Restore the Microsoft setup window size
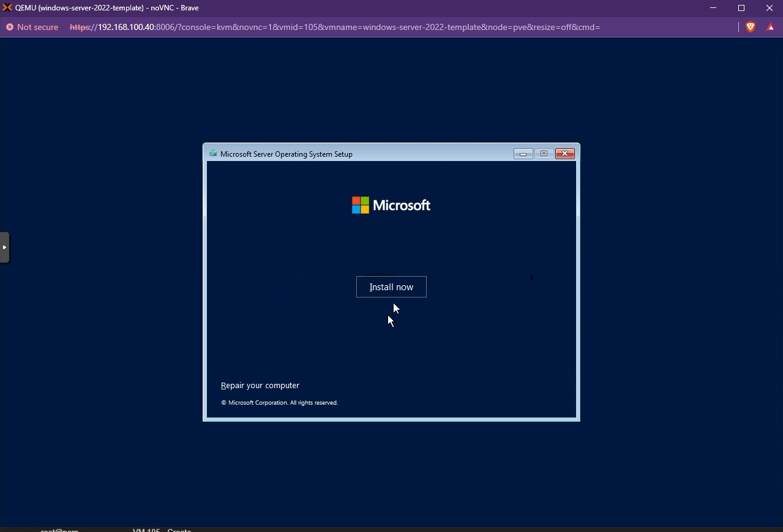The width and height of the screenshot is (783, 532). click(544, 154)
